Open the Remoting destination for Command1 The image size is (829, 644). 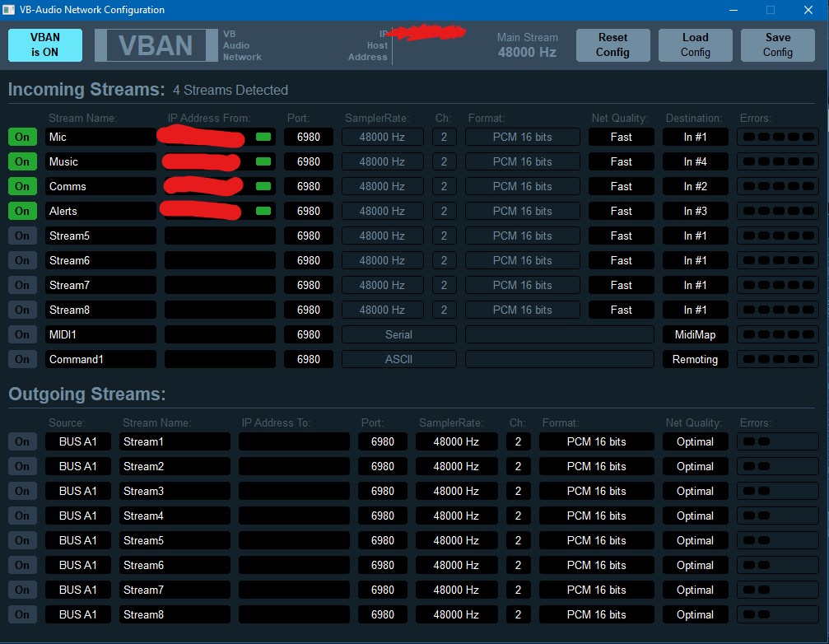(x=695, y=359)
